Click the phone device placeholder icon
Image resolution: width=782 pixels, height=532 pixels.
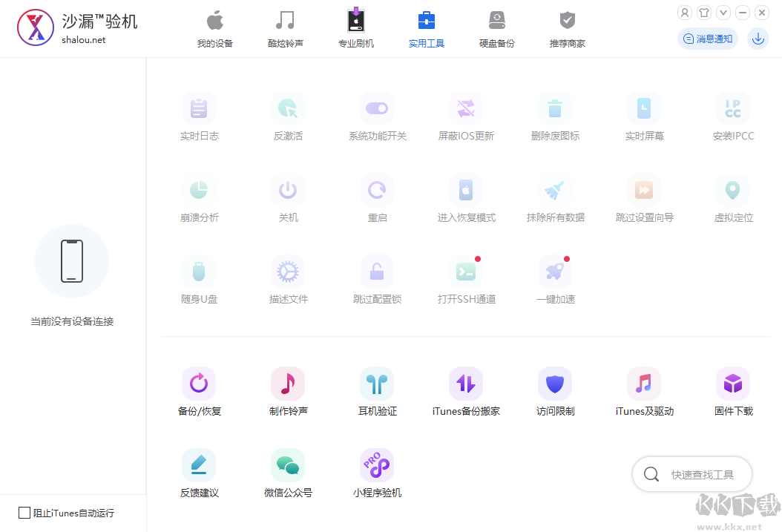coord(72,260)
